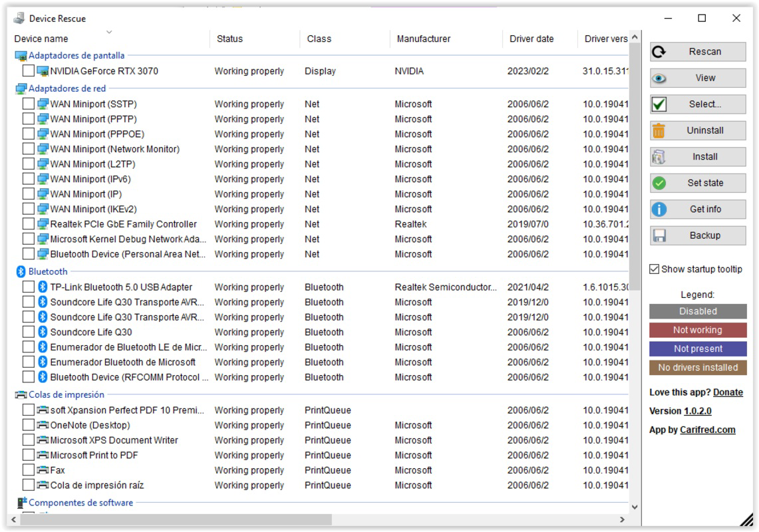
Task: Click the Colas de impresión printer group icon
Action: 21,395
